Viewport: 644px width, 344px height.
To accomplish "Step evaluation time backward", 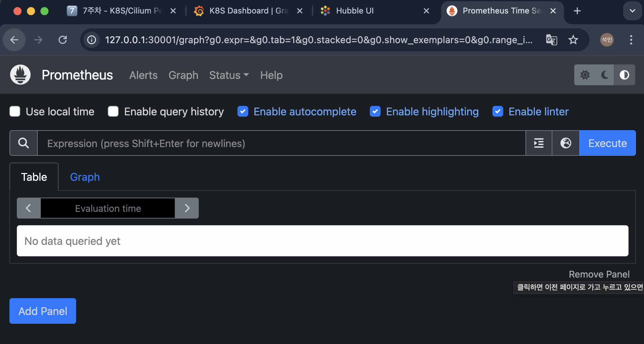I will point(29,208).
